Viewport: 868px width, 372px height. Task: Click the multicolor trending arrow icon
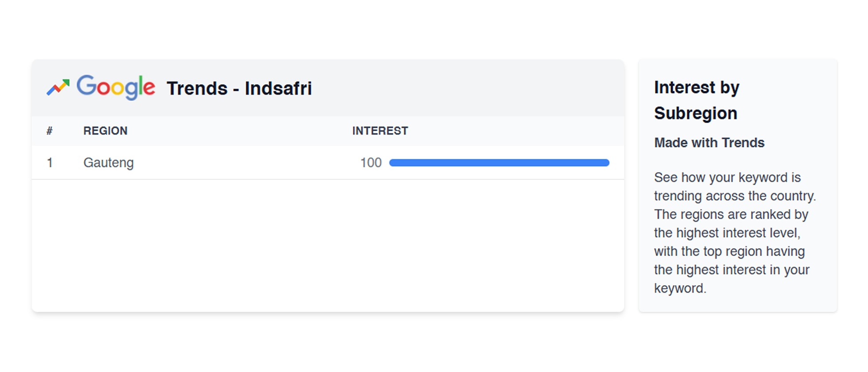[x=58, y=87]
